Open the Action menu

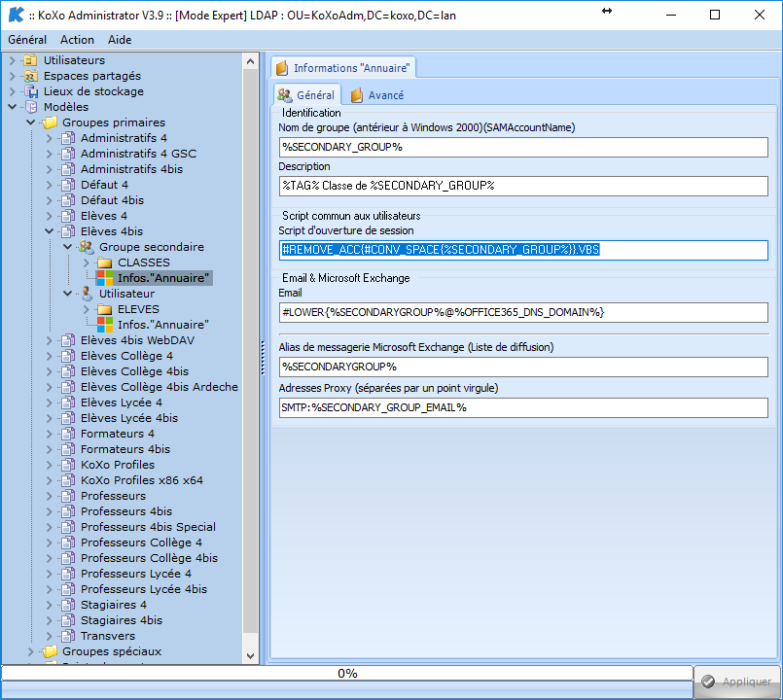pyautogui.click(x=77, y=40)
